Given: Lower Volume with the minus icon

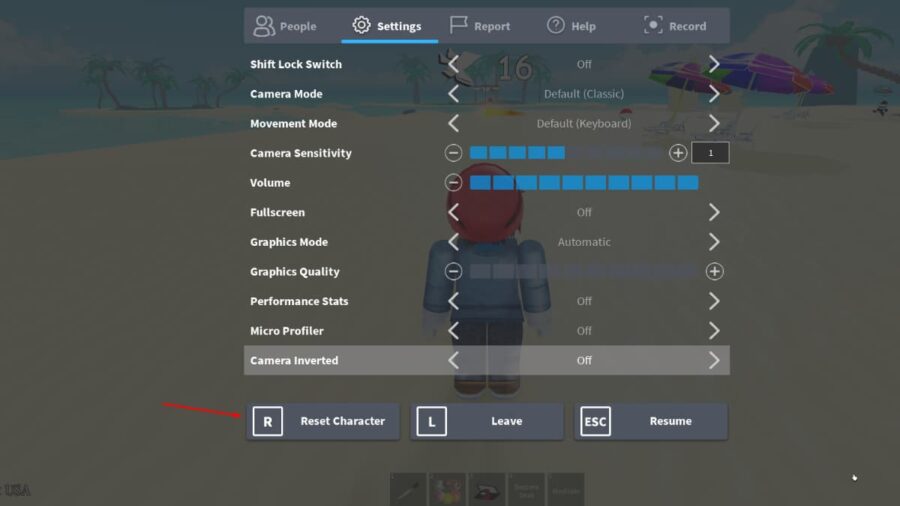Looking at the screenshot, I should pos(453,182).
